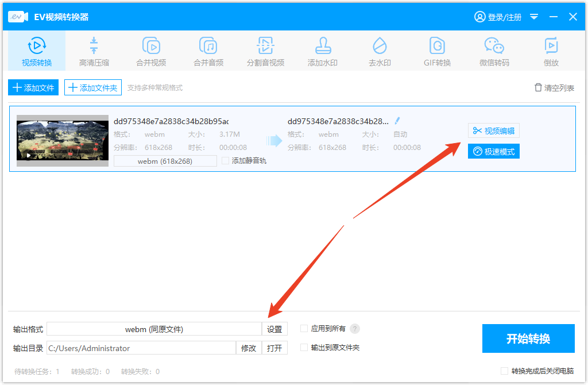
Task: Close the EV视频转换器 window
Action: 573,17
